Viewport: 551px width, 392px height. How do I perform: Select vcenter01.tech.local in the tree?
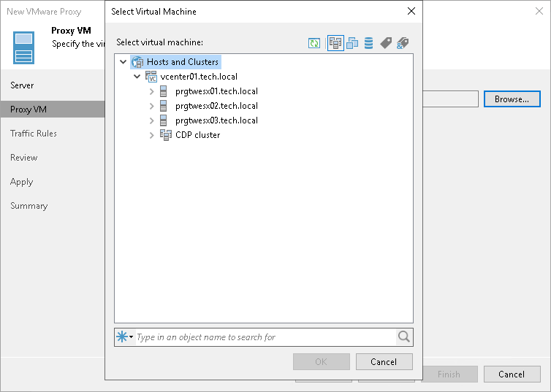coord(199,77)
